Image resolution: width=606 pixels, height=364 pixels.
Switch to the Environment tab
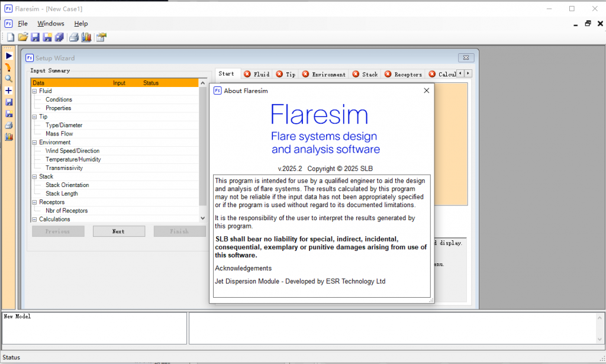[x=324, y=74]
